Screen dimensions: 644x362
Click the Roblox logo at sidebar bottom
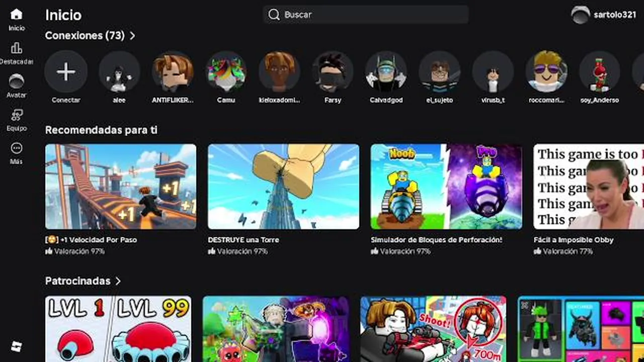(x=16, y=346)
